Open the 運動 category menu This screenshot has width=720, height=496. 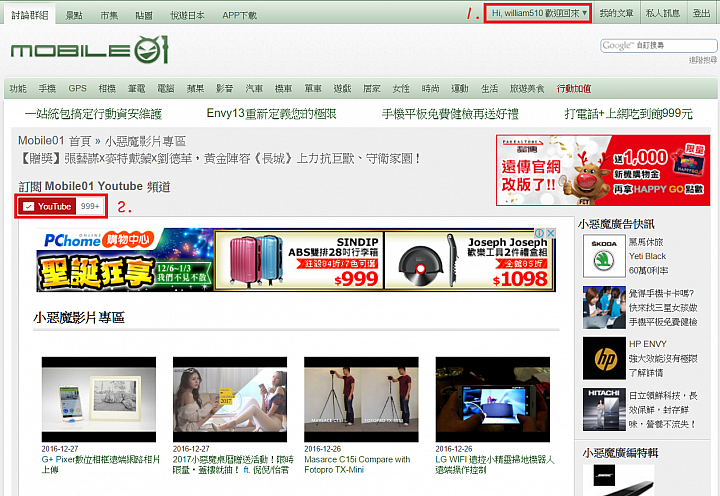[460, 88]
